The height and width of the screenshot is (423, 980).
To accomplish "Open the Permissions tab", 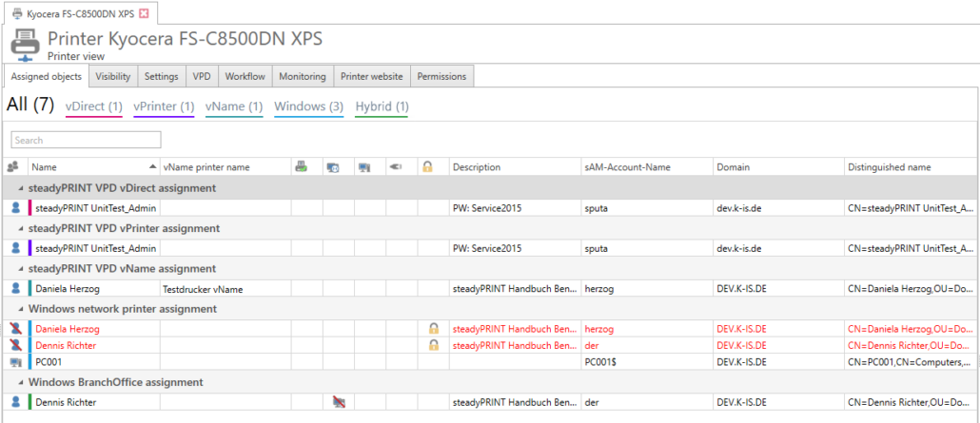I will tap(441, 76).
